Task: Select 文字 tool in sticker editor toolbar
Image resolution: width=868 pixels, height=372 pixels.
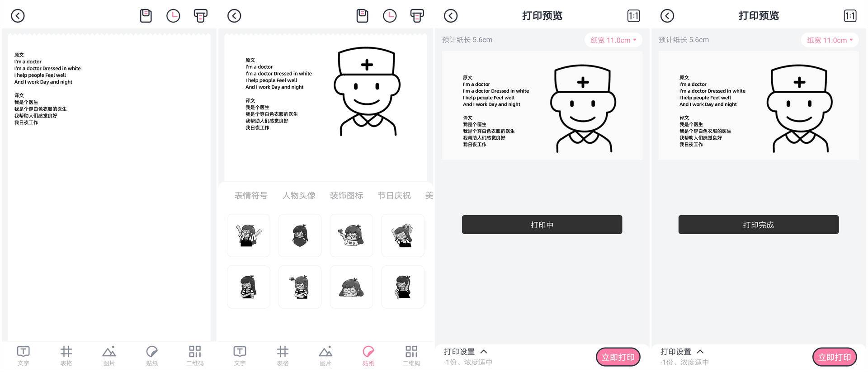Action: [x=240, y=356]
